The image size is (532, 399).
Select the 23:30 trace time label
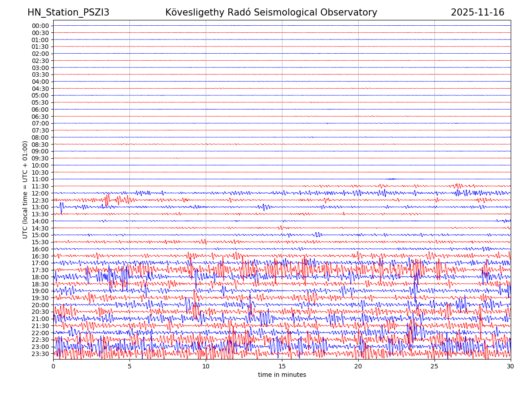[x=40, y=354]
